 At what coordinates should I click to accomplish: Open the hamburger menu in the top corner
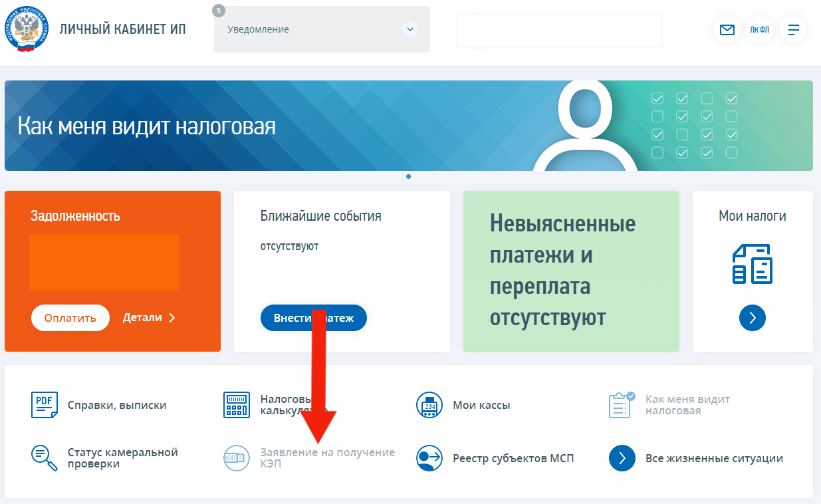(793, 29)
